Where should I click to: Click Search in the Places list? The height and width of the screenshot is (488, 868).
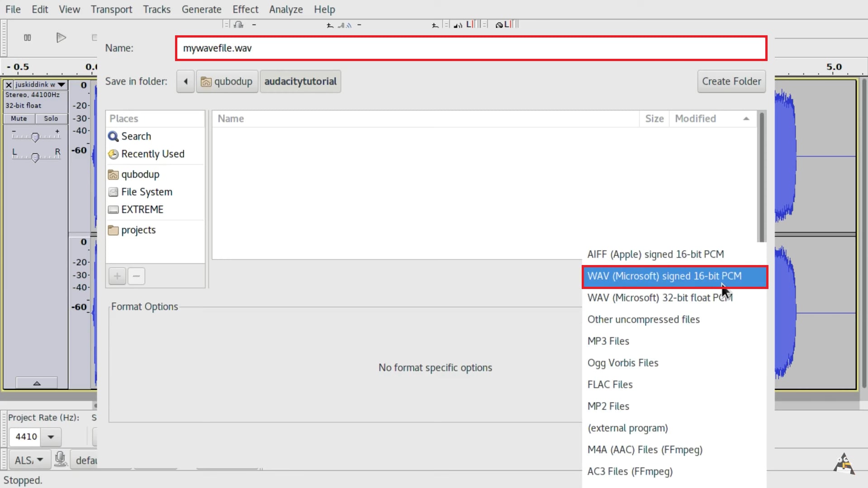tap(155, 136)
